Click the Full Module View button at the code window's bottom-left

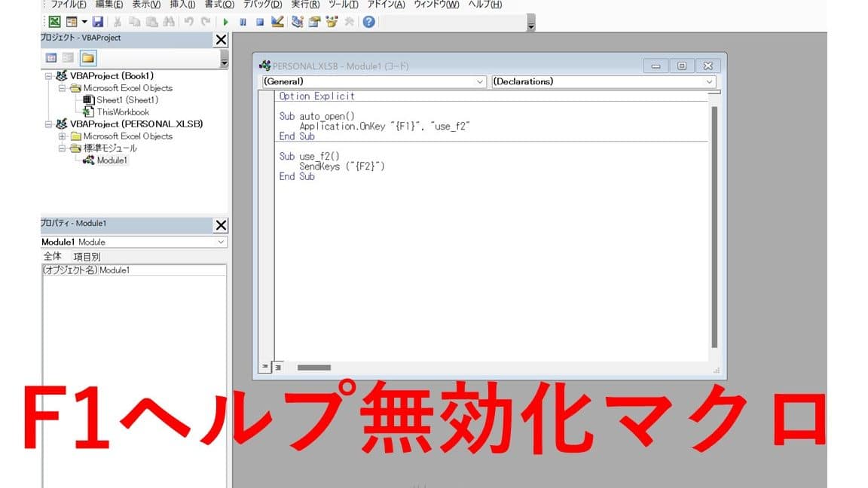(278, 367)
